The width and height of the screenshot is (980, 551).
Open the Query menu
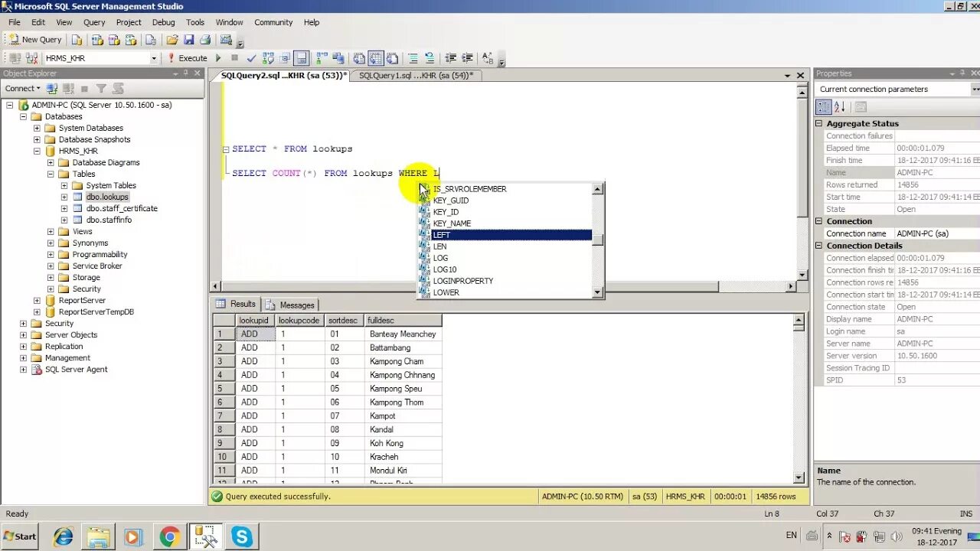point(94,22)
